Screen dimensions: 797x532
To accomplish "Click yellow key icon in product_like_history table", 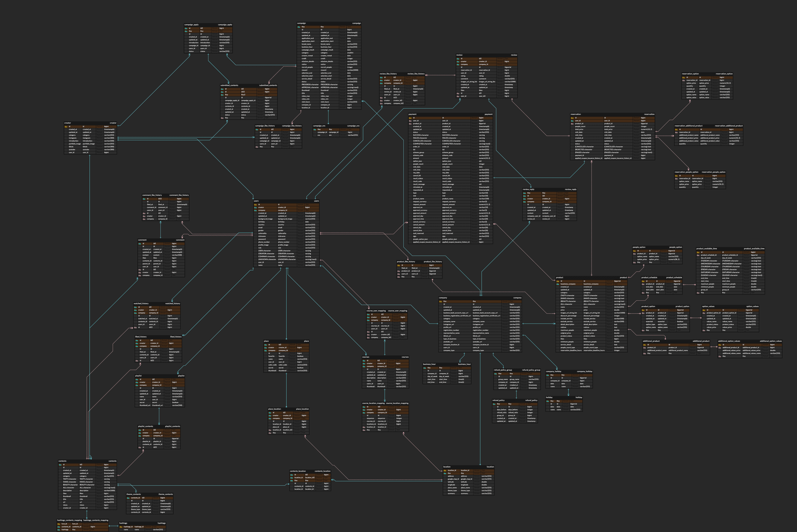I will coord(398,265).
